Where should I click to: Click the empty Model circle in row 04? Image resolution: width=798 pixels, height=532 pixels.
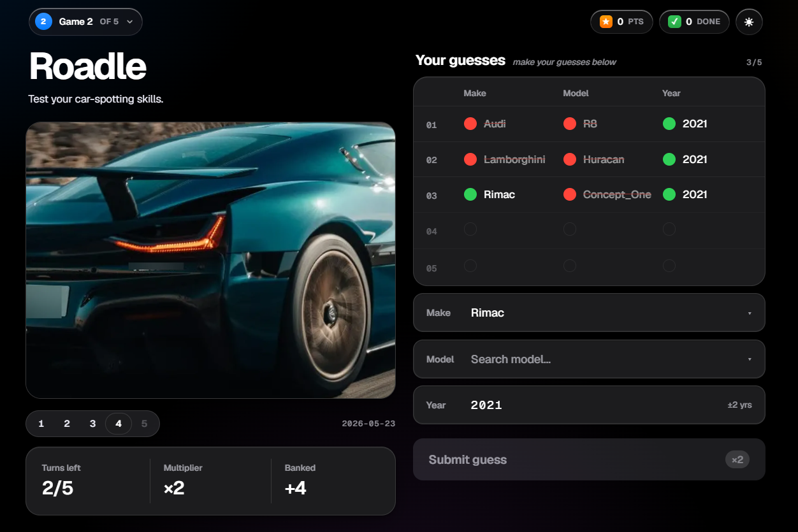coord(570,229)
